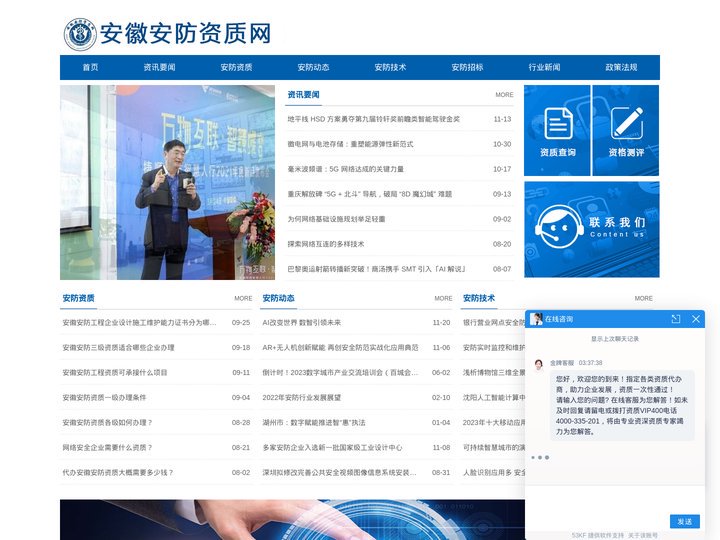Open 行业新闻 navigation menu item

pos(544,68)
